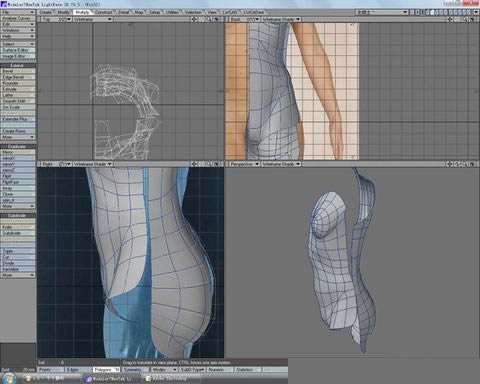Viewport: 480px width, 384px height.
Task: Switch to the Construct tab
Action: tap(103, 12)
